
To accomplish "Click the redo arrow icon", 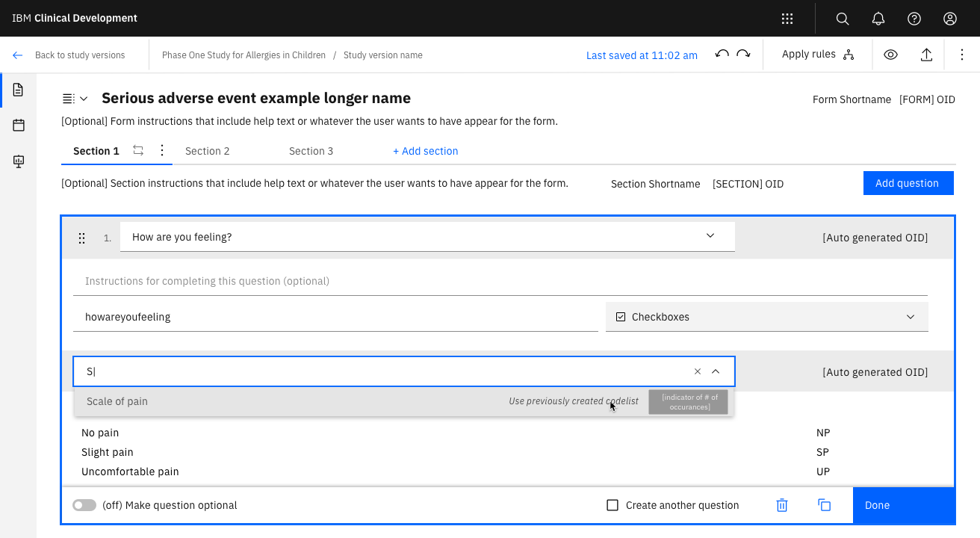I will coord(743,55).
